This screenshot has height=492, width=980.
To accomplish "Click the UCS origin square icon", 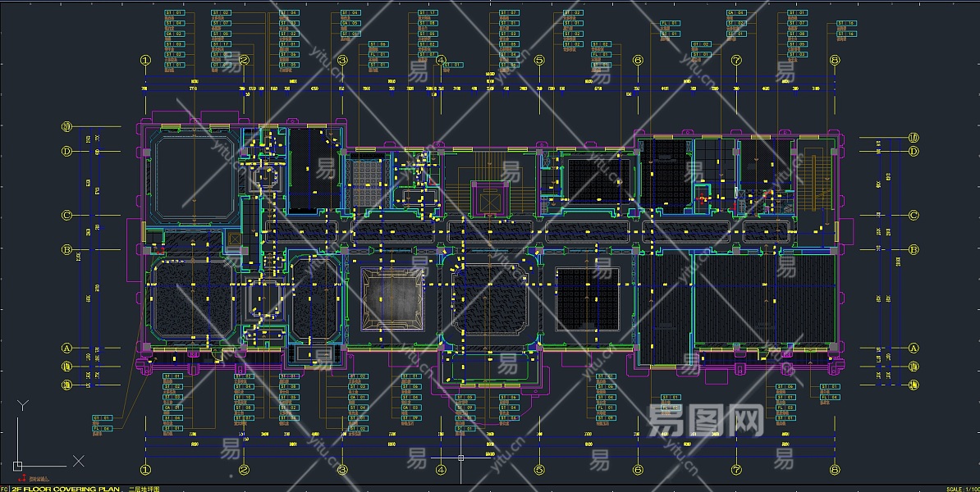I will [x=17, y=466].
